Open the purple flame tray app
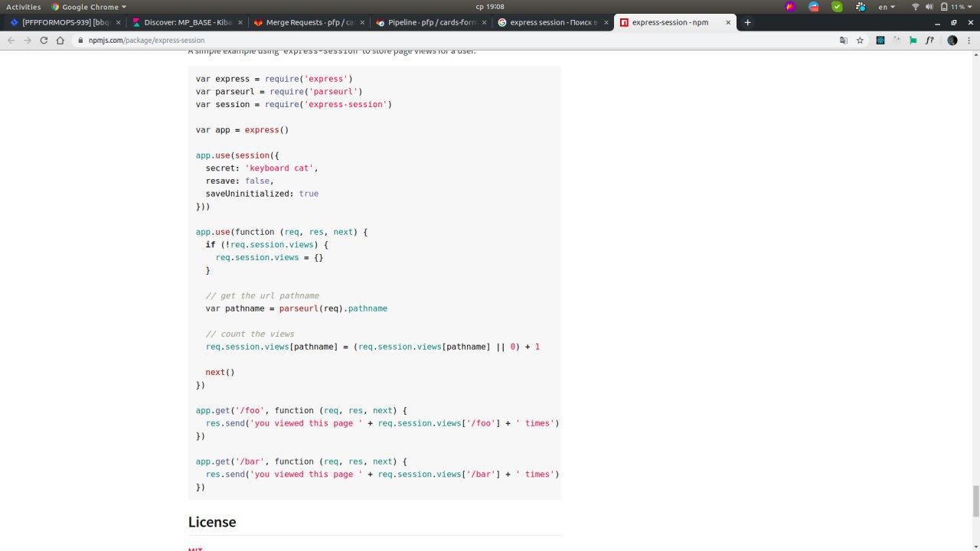This screenshot has width=980, height=551. (x=790, y=7)
